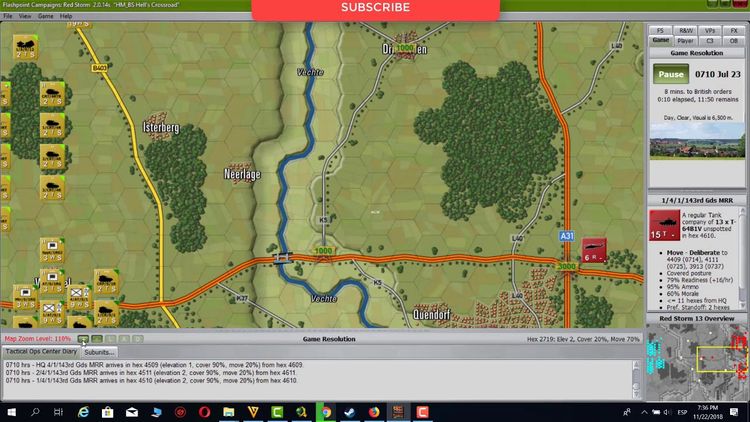Open File Explorer from the taskbar
Image resolution: width=750 pixels, height=422 pixels.
click(x=229, y=412)
